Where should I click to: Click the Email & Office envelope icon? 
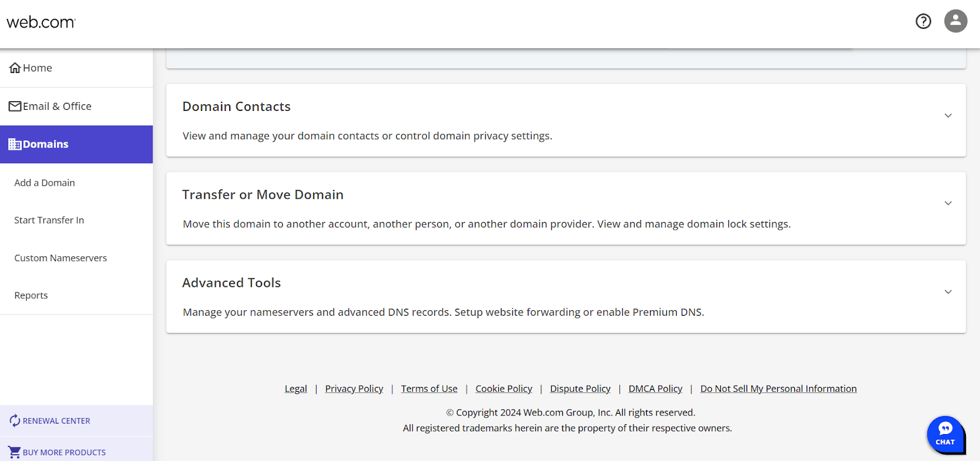point(15,106)
